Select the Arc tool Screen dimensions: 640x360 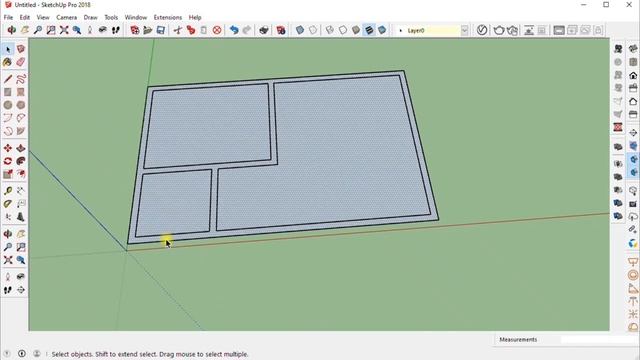point(8,118)
